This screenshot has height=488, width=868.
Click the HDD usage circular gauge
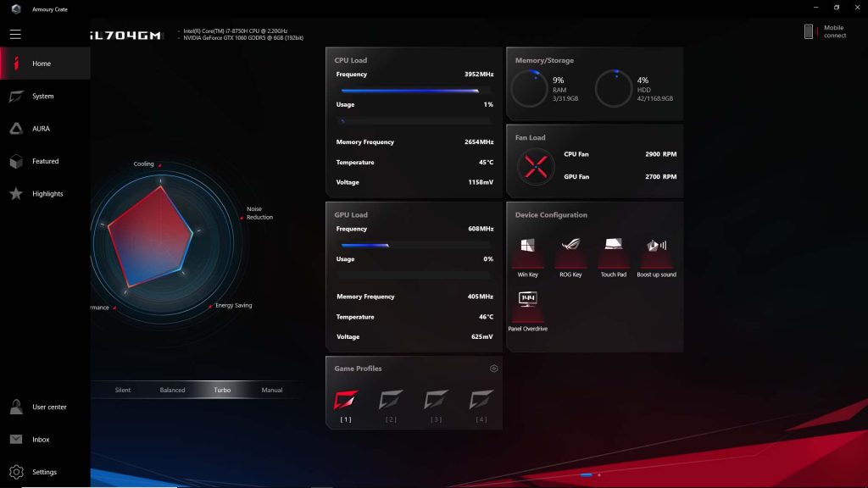(x=614, y=88)
